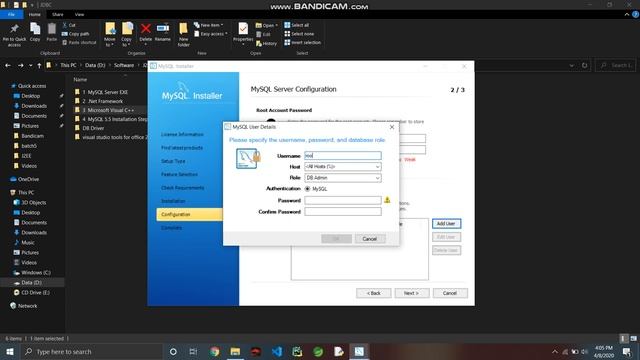Click Pin to Quick access icon
The image size is (640, 360).
14,29
